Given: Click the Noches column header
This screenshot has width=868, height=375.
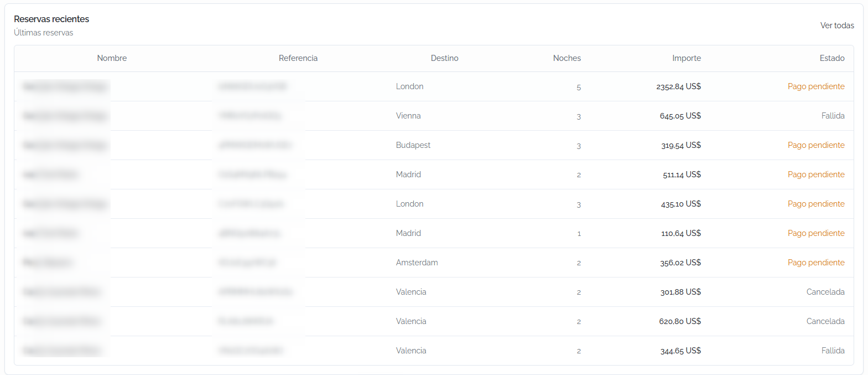Looking at the screenshot, I should click(x=567, y=58).
